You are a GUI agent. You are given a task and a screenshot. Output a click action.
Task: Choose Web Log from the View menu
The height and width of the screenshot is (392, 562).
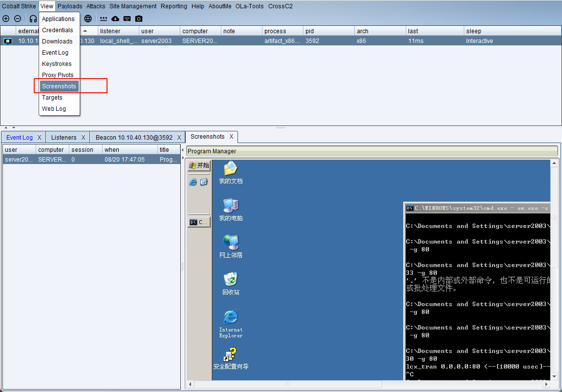tap(59, 108)
